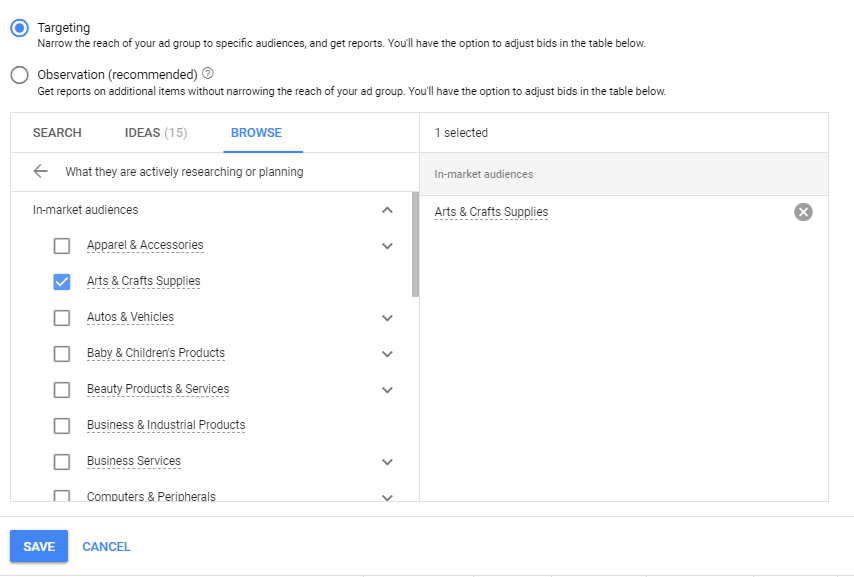This screenshot has height=577, width=854.
Task: Select the Targeting radio button
Action: tap(19, 29)
